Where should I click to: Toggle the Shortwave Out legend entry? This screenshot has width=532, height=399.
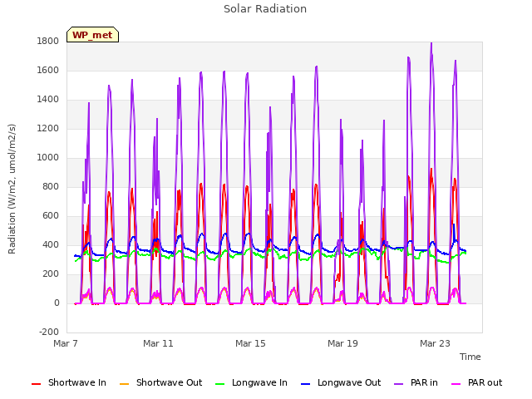click(x=160, y=382)
